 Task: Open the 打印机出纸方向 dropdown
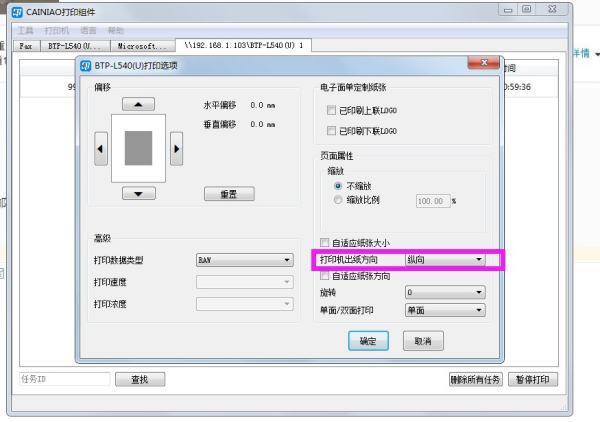click(444, 260)
